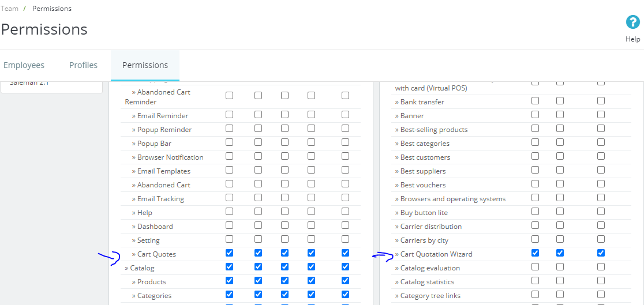
Task: Click the » arrow beside Catalog
Action: (x=126, y=268)
